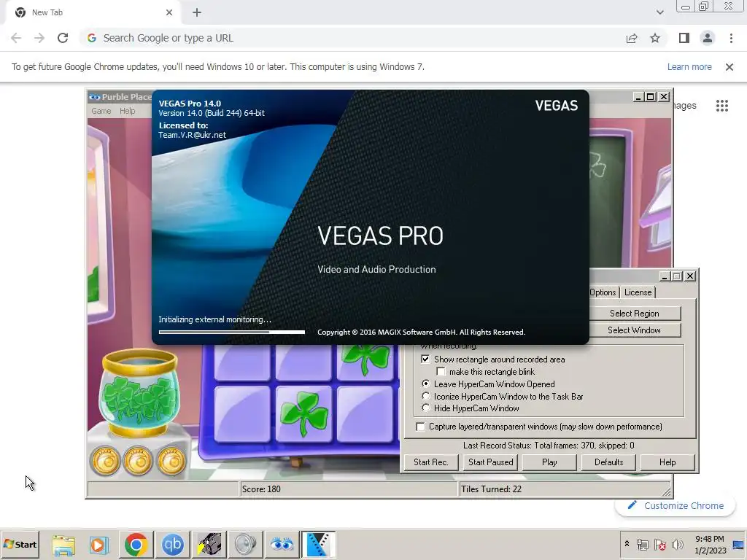
Task: Click Play in HyperCam
Action: (549, 462)
